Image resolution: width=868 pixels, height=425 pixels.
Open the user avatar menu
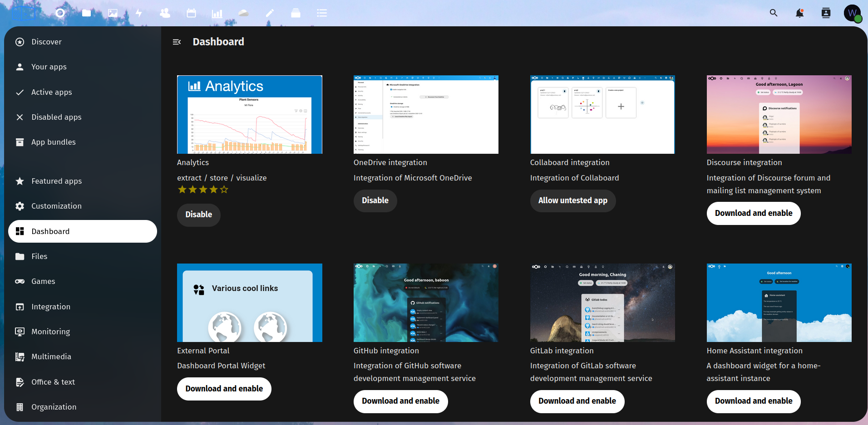(x=853, y=13)
